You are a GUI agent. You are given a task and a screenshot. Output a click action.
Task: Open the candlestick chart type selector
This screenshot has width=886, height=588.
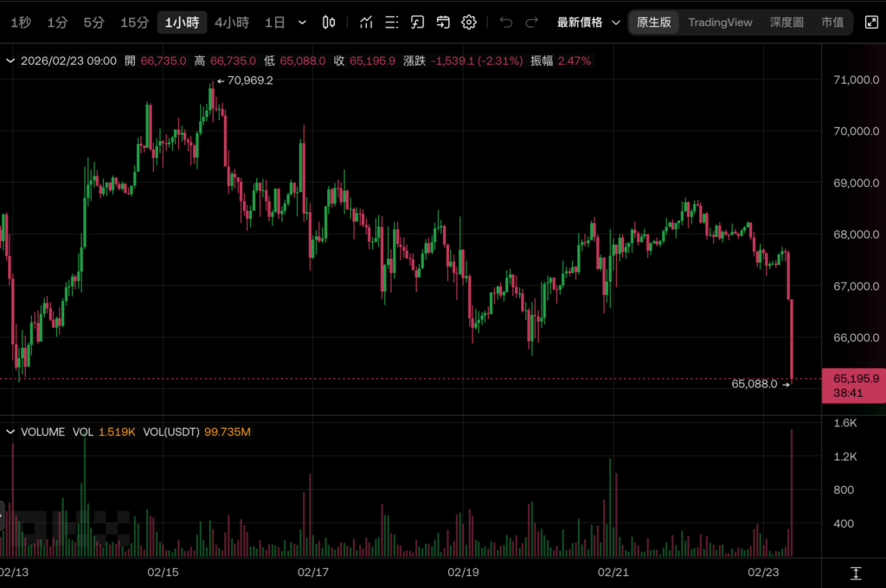329,22
